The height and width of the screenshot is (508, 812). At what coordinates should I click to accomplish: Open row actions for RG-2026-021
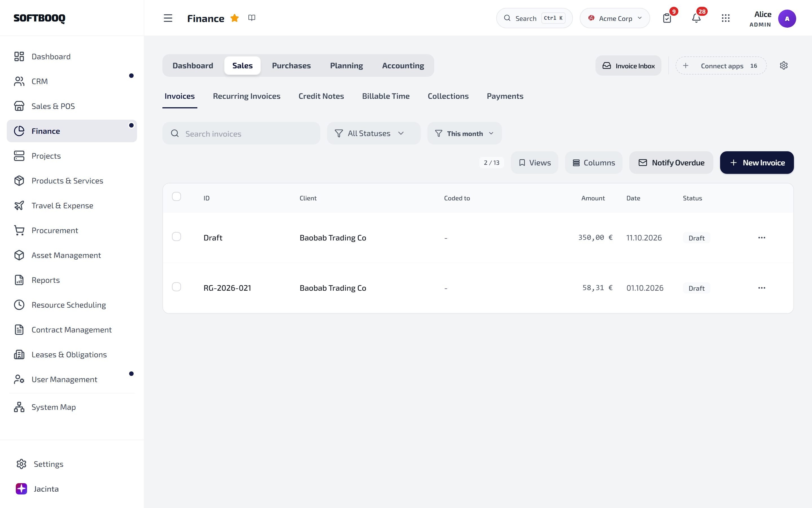pos(761,288)
